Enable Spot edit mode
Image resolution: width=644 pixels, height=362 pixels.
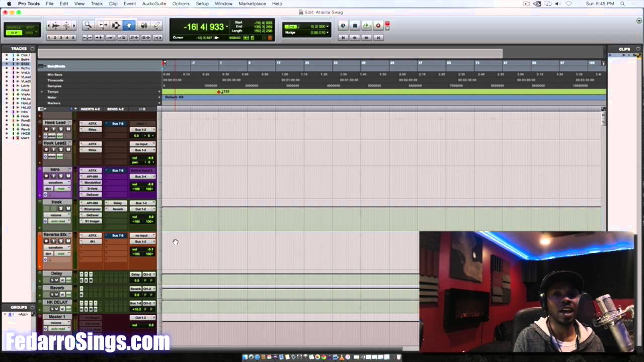[30, 27]
